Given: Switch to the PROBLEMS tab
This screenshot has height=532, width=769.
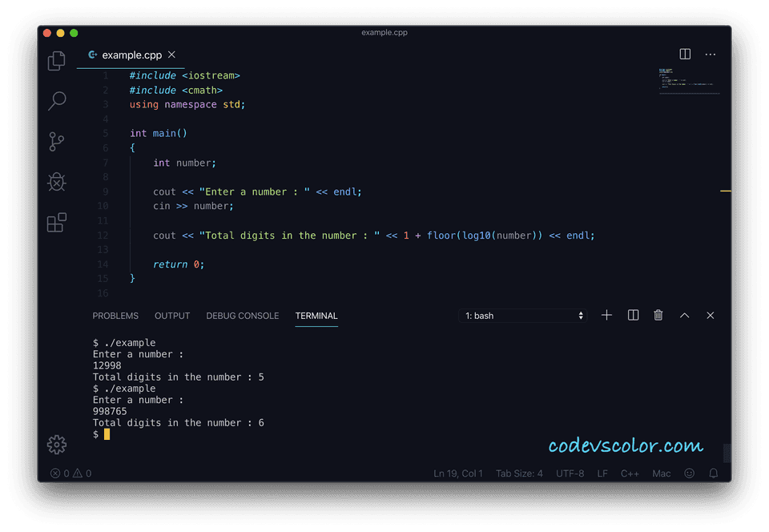Looking at the screenshot, I should pyautogui.click(x=115, y=316).
